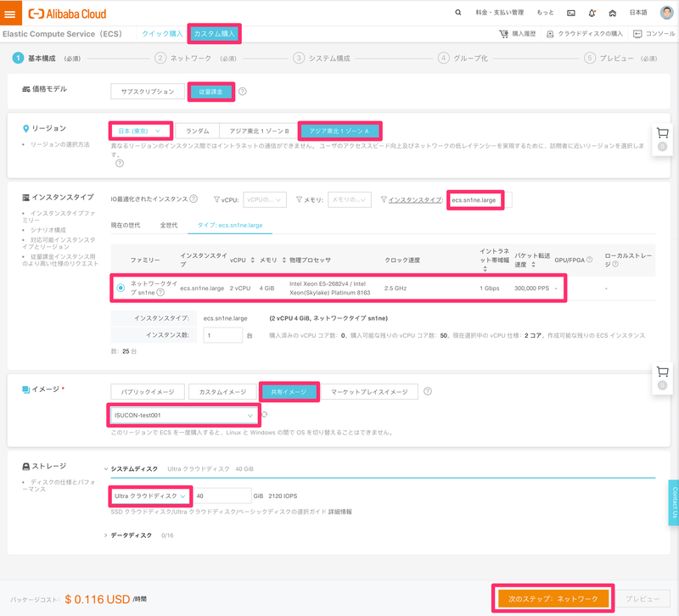The image size is (679, 616).
Task: Sort by intranet bandwidth arrows
Action: [x=485, y=269]
